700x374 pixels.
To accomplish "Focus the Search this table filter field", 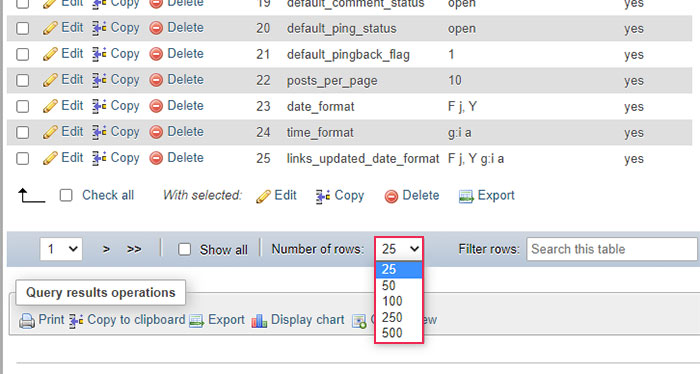I will [612, 249].
